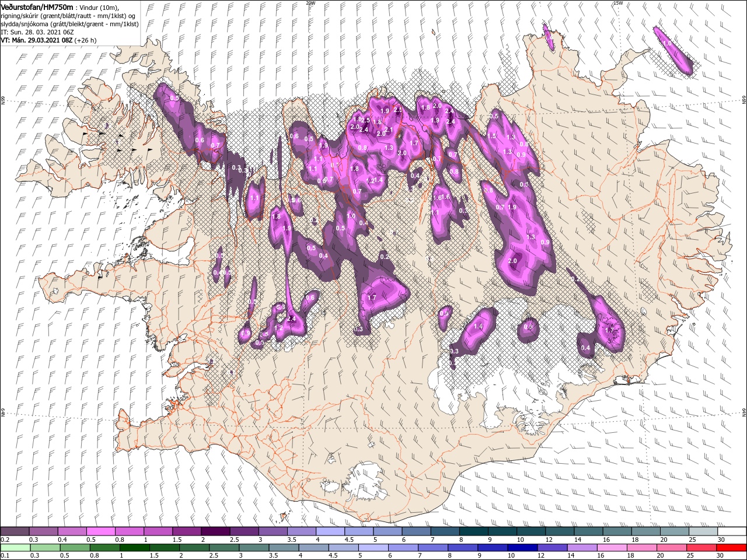This screenshot has height=560, width=747.
Task: Click the '12' label under upper snow scale
Action: [549, 540]
